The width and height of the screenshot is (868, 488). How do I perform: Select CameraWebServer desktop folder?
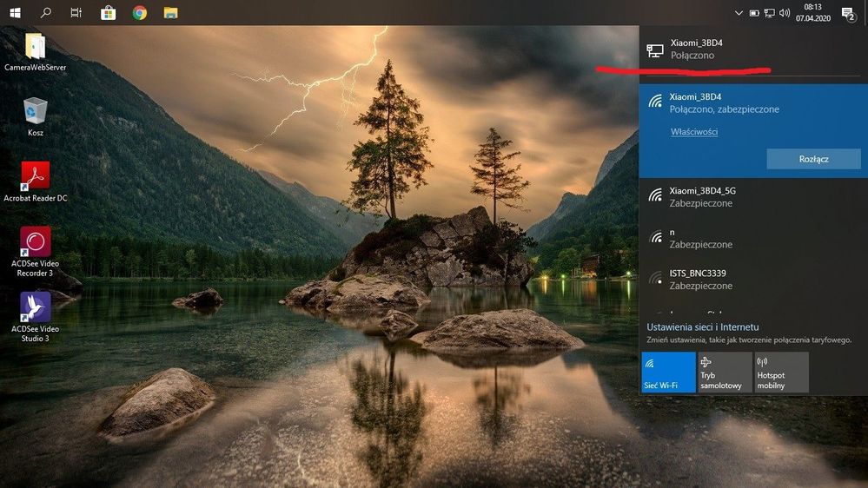tap(36, 52)
